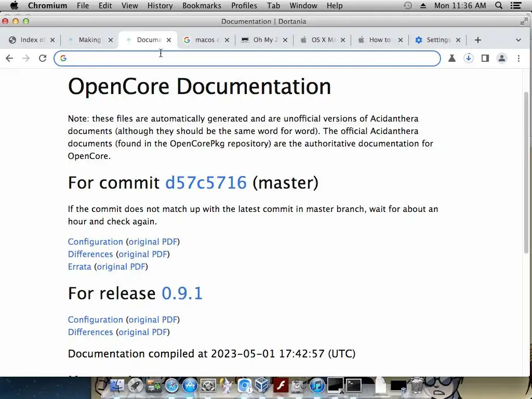The width and height of the screenshot is (532, 399).
Task: Open the Chromium application menu
Action: click(x=47, y=5)
